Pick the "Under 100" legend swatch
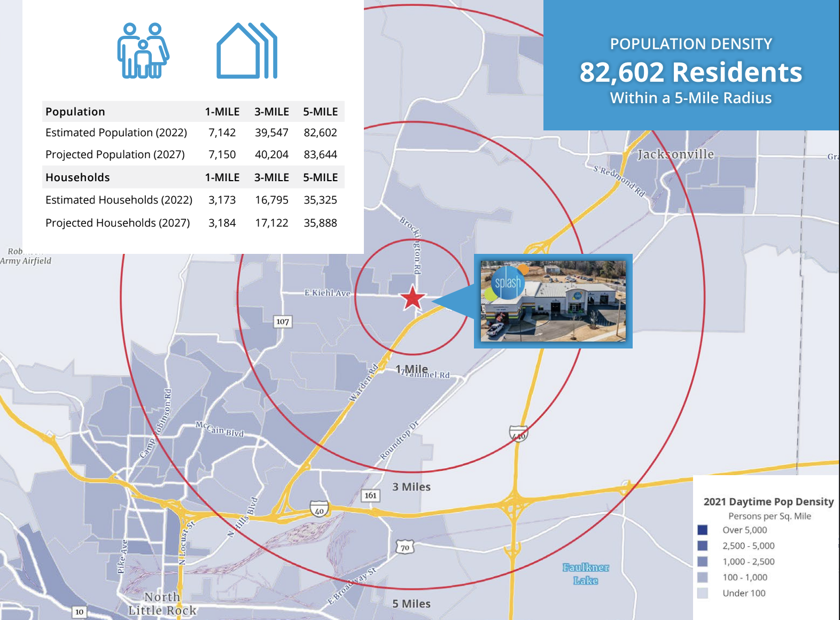Image resolution: width=840 pixels, height=620 pixels. point(702,593)
